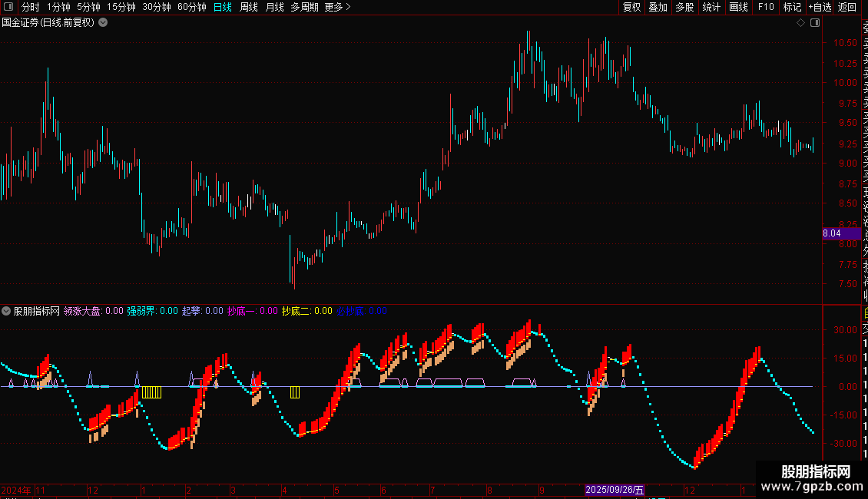Click the 复权 button

click(631, 7)
